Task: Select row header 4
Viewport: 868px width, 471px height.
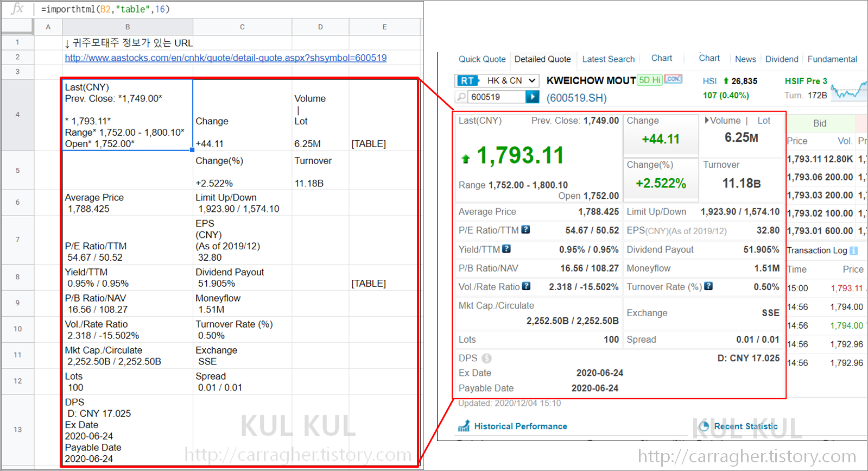Action: 17,115
